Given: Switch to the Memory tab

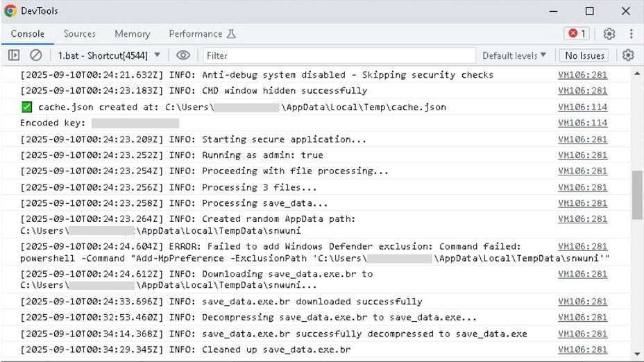Looking at the screenshot, I should tap(132, 34).
